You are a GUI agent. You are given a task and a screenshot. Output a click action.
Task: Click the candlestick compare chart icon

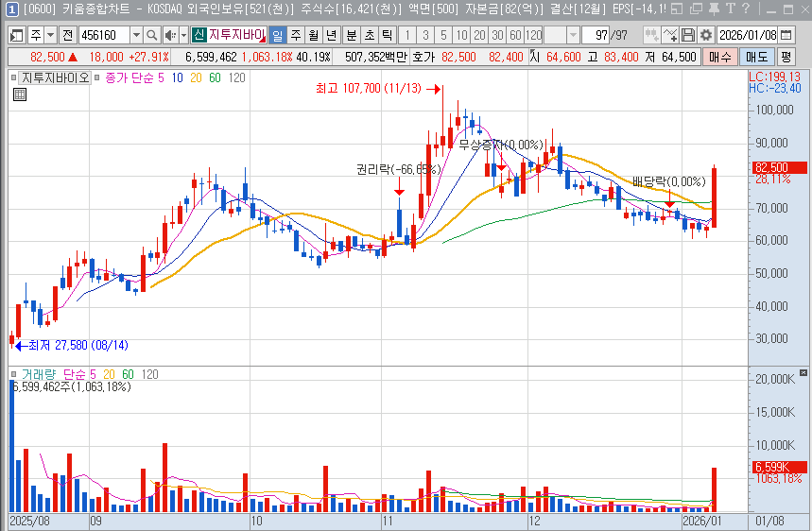(x=651, y=35)
